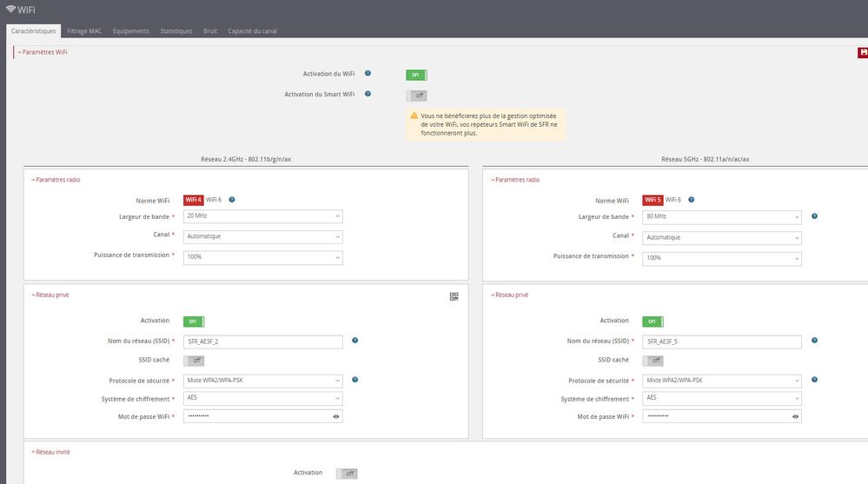Viewport: 868px width, 484px height.
Task: Click the QR code icon in 2.4GHz Réseau privé
Action: point(454,296)
